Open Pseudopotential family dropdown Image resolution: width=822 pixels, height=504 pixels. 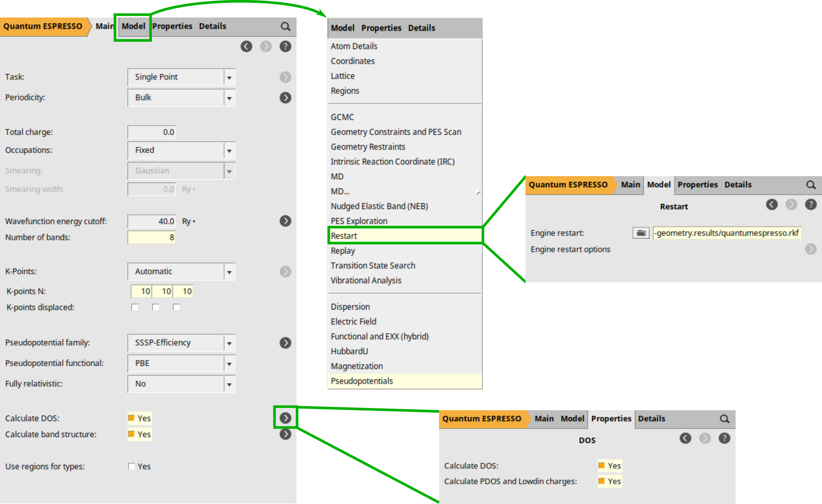pyautogui.click(x=181, y=343)
